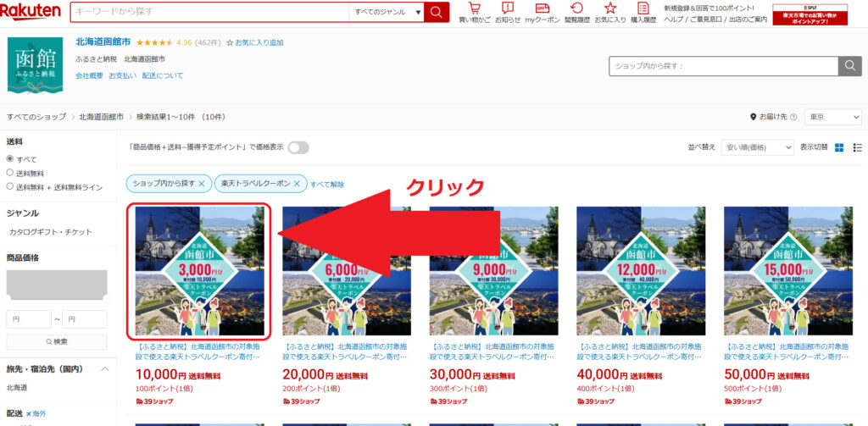Open the 3,000円分 coupon thumbnail
The image size is (868, 426).
point(199,271)
